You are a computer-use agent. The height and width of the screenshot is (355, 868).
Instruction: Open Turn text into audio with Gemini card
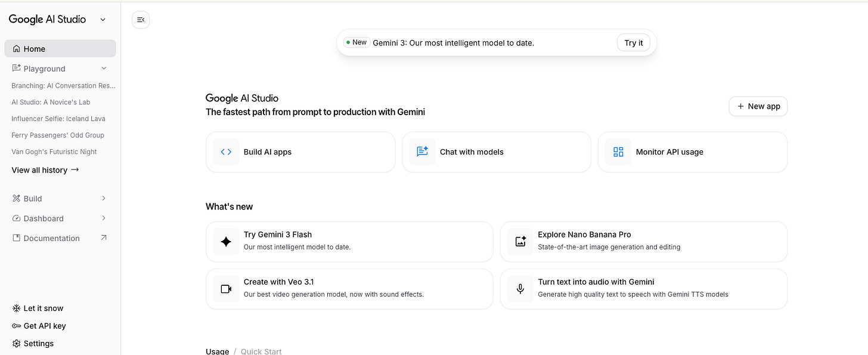coord(644,289)
